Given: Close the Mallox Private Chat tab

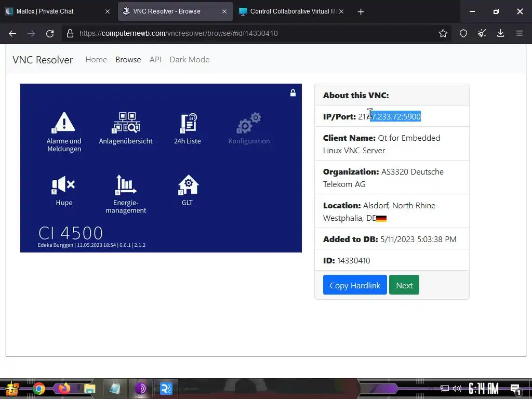Looking at the screenshot, I should (x=107, y=11).
